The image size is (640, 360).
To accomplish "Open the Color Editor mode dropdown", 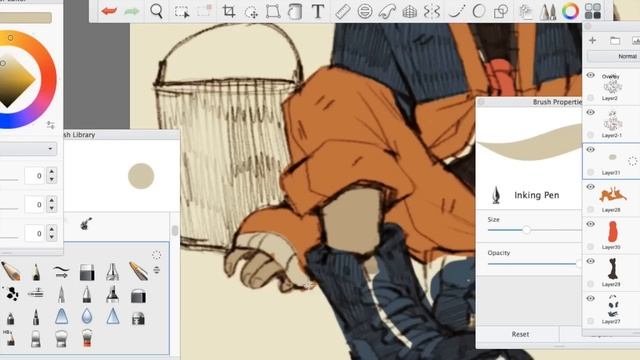I will point(28,149).
